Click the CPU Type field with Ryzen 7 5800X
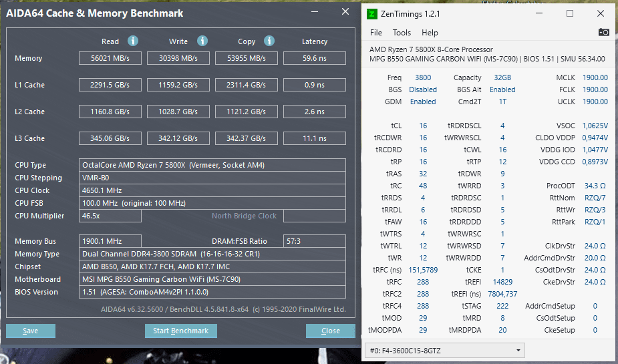 [x=212, y=165]
